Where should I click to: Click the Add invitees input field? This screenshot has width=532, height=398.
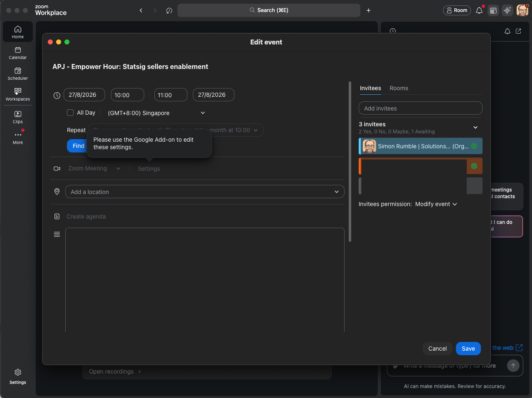pos(421,108)
